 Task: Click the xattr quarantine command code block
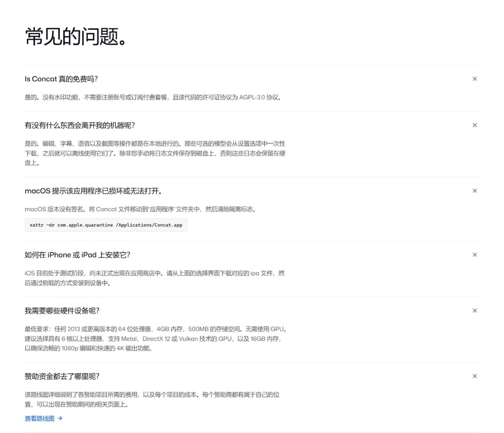(106, 225)
